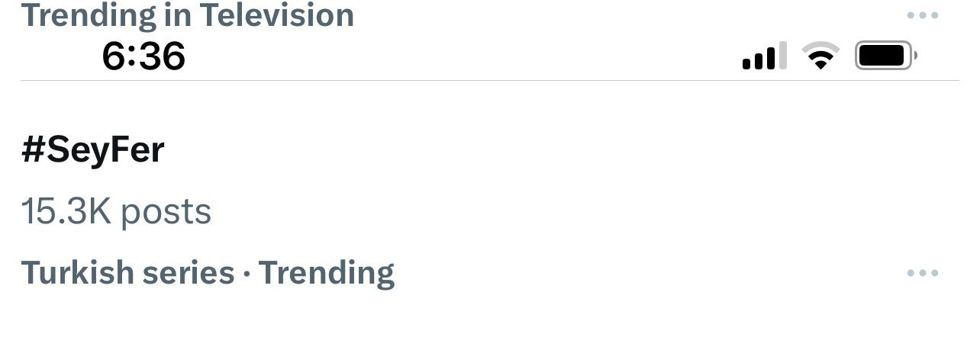Select the Turkish series category label
The height and width of the screenshot is (337, 980).
click(x=127, y=272)
